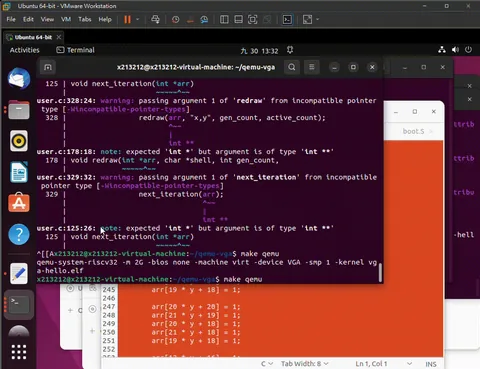This screenshot has width=480, height=369.
Task: Pause the VM with the orange pause button
Action: point(127,20)
